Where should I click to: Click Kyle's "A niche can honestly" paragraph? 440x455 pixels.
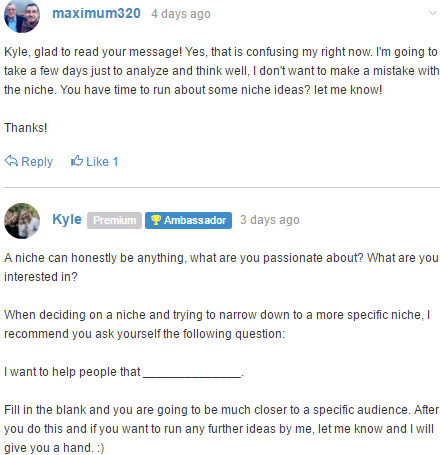pos(221,267)
